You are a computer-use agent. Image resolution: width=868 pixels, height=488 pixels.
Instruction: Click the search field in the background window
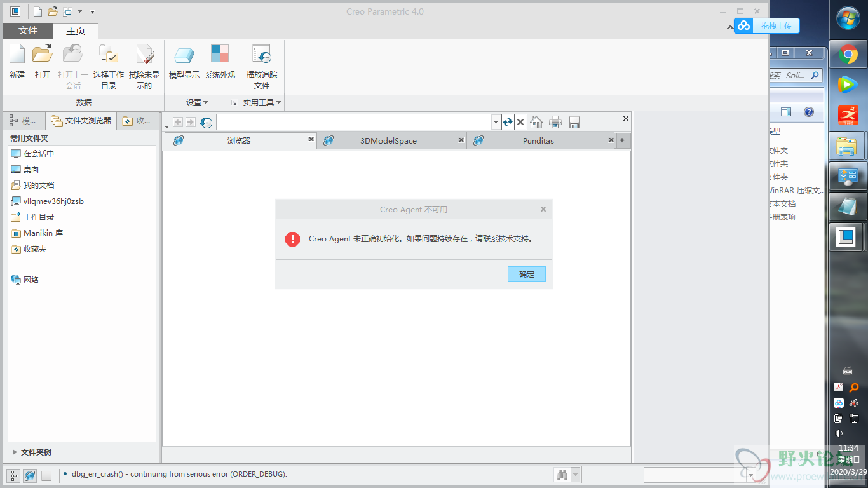coord(796,75)
